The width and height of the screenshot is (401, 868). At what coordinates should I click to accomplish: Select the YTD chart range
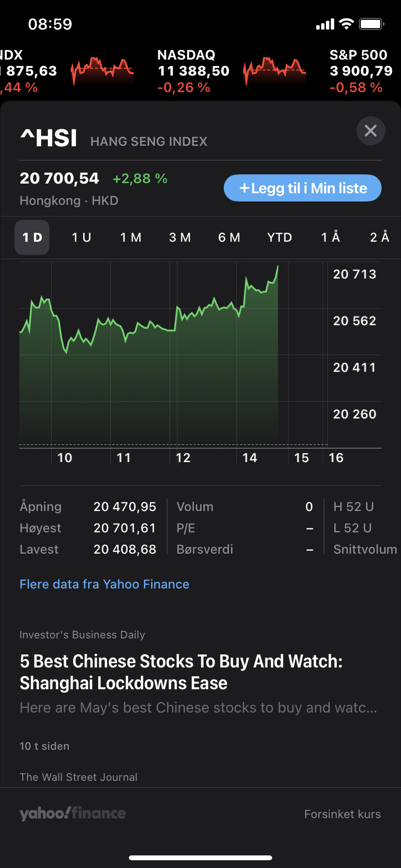(x=279, y=237)
